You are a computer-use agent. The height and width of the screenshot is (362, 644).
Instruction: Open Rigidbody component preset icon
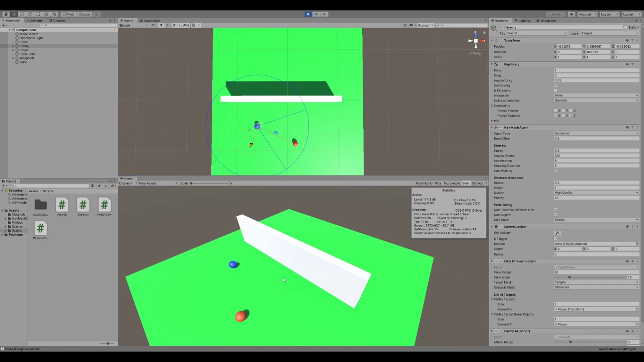point(632,64)
